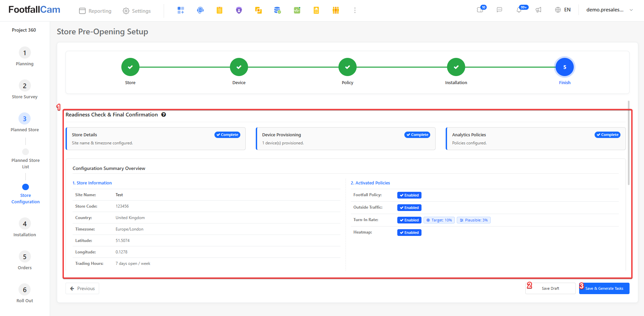Click the FootfallCam logo
This screenshot has height=316, width=644.
pyautogui.click(x=34, y=10)
